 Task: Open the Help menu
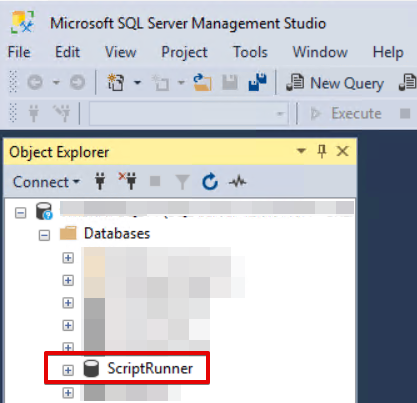click(x=388, y=52)
